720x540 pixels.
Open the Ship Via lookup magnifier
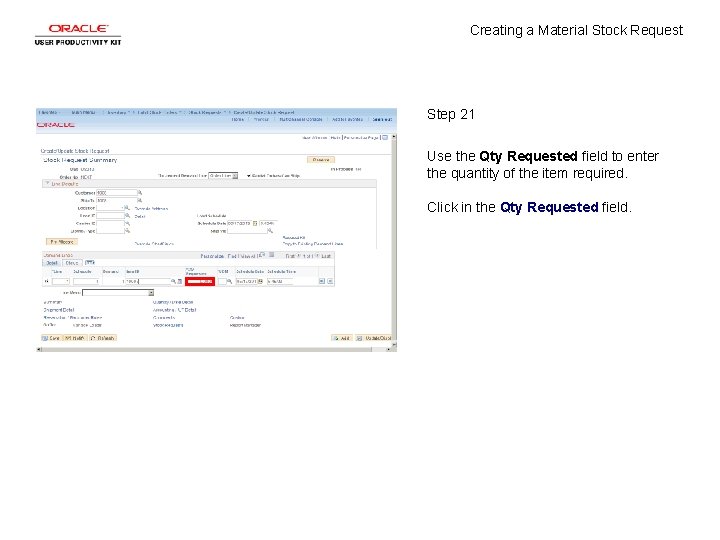tap(270, 231)
